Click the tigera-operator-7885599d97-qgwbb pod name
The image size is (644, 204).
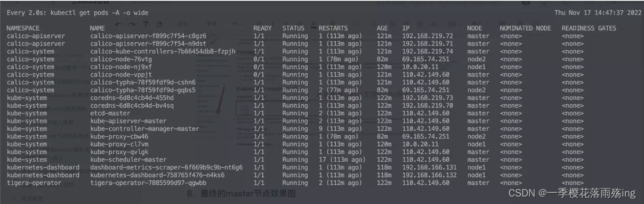tap(147, 183)
